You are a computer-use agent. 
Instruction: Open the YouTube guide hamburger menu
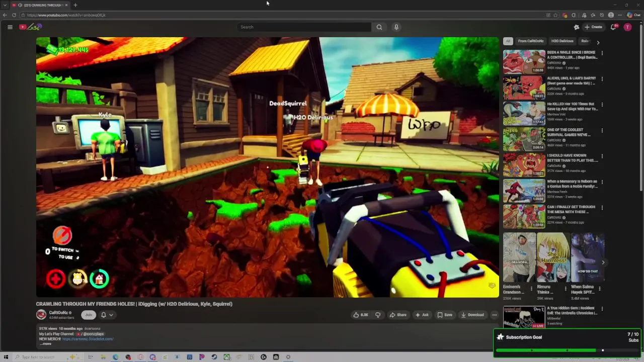click(10, 27)
